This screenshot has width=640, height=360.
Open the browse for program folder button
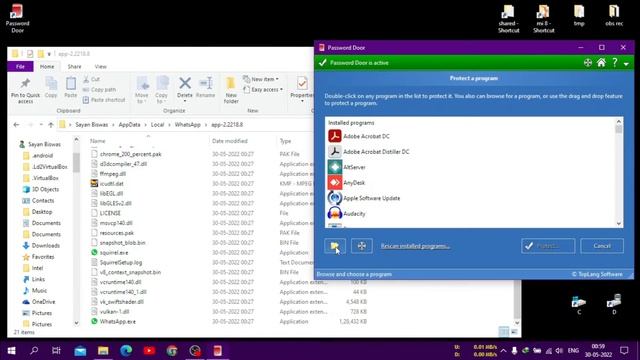335,246
